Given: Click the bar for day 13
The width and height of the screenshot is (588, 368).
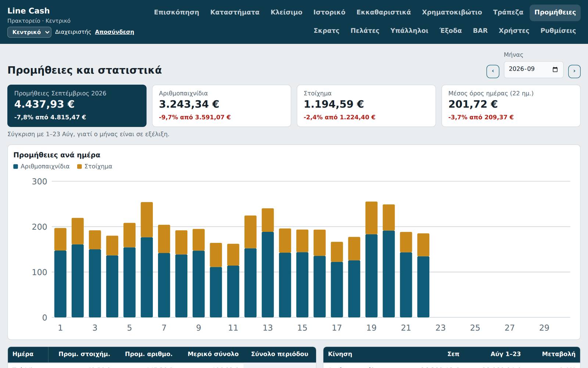Looking at the screenshot, I should click(268, 263).
